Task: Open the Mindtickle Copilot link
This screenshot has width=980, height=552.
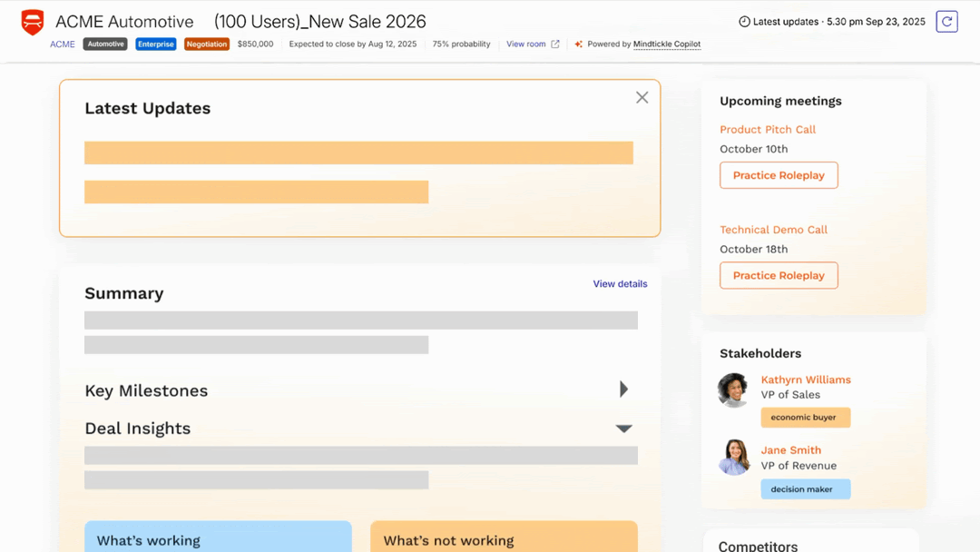Action: pos(666,44)
